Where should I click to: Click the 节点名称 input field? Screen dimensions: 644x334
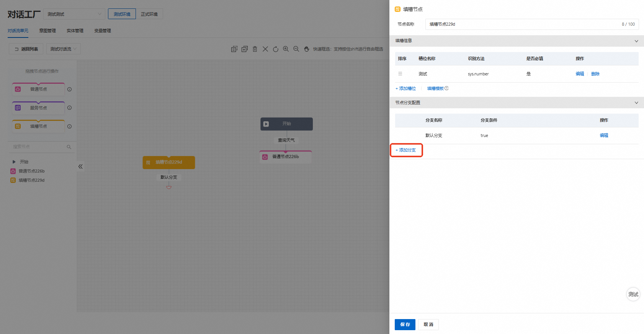click(532, 24)
